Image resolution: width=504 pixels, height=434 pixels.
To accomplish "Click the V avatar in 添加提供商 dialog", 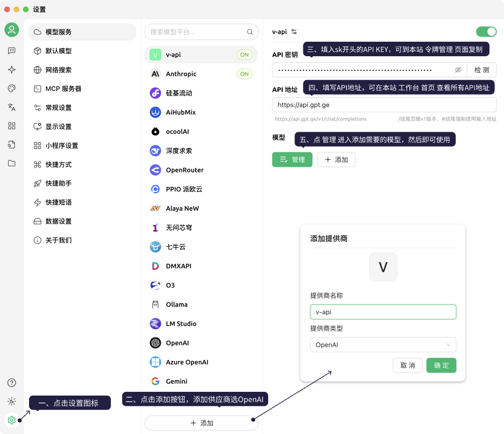I will 383,267.
